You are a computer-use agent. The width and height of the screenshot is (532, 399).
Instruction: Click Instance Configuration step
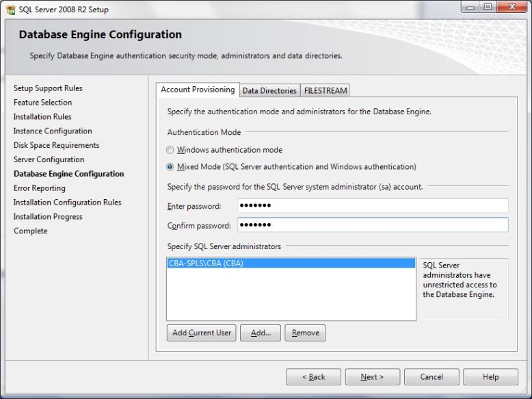point(53,131)
